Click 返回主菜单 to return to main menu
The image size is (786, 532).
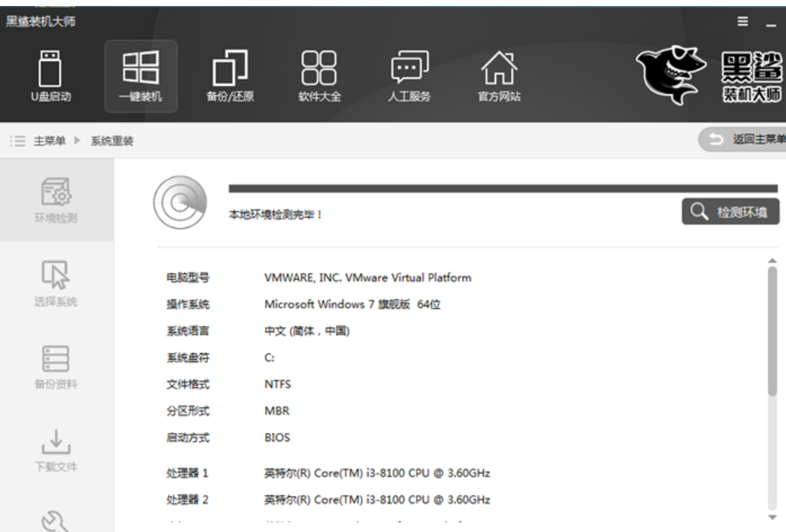click(742, 139)
